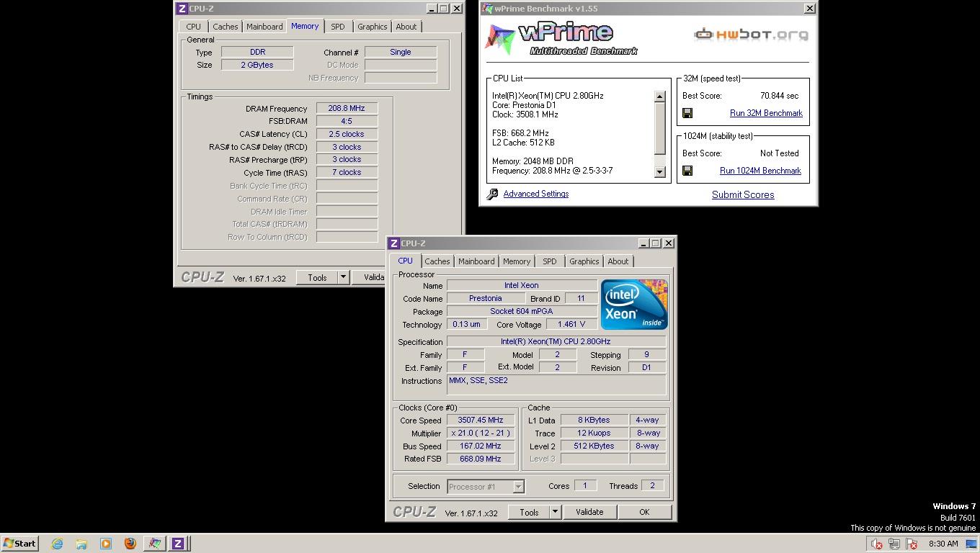Open Internet Explorer from the taskbar
The image size is (980, 553).
point(57,544)
